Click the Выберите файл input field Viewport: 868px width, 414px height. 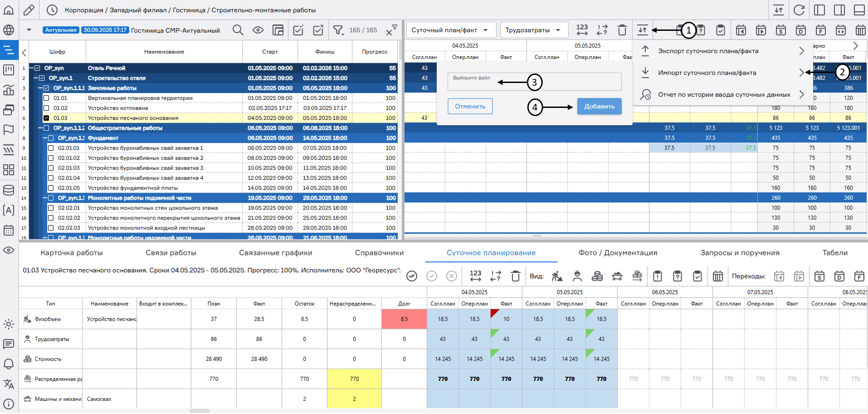(534, 82)
